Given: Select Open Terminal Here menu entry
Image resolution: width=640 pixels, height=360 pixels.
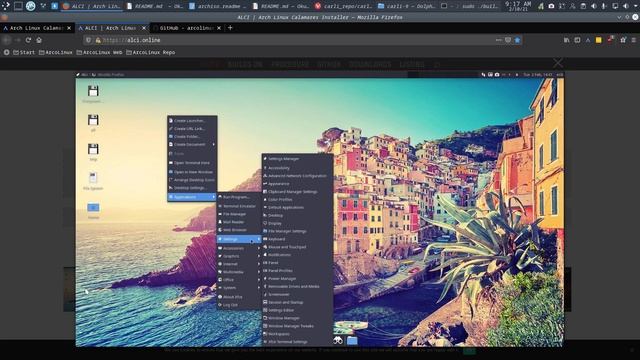Looking at the screenshot, I should click(x=192, y=162).
